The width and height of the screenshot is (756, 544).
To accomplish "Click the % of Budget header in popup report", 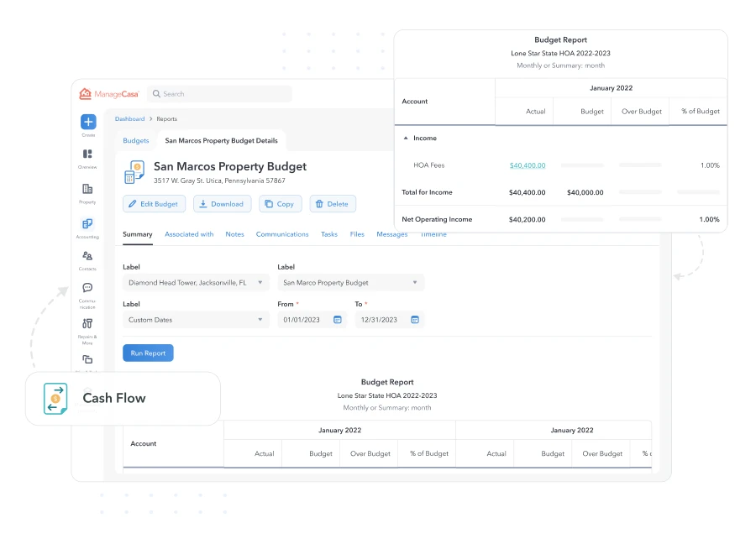I will (x=701, y=112).
